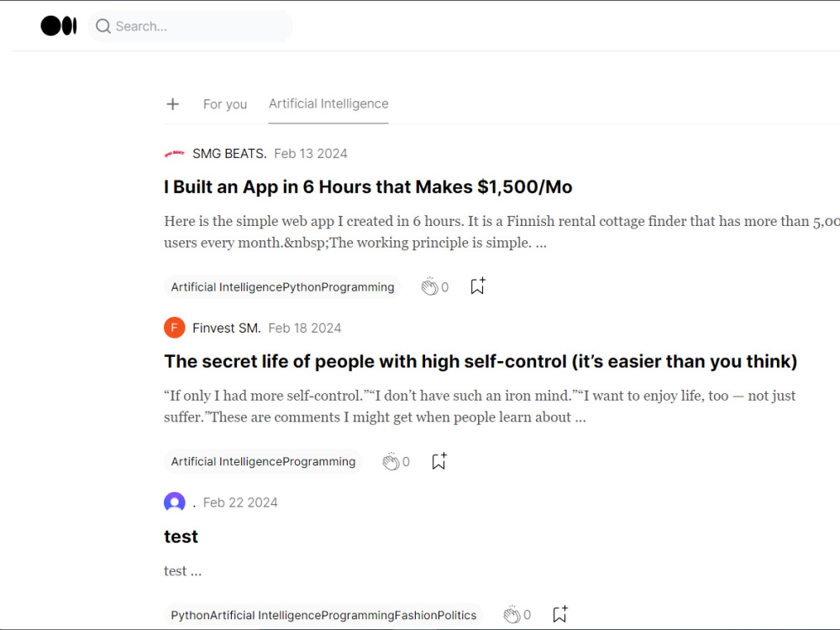This screenshot has height=630, width=840.
Task: Select the Artificial Intelligence tab
Action: click(328, 103)
